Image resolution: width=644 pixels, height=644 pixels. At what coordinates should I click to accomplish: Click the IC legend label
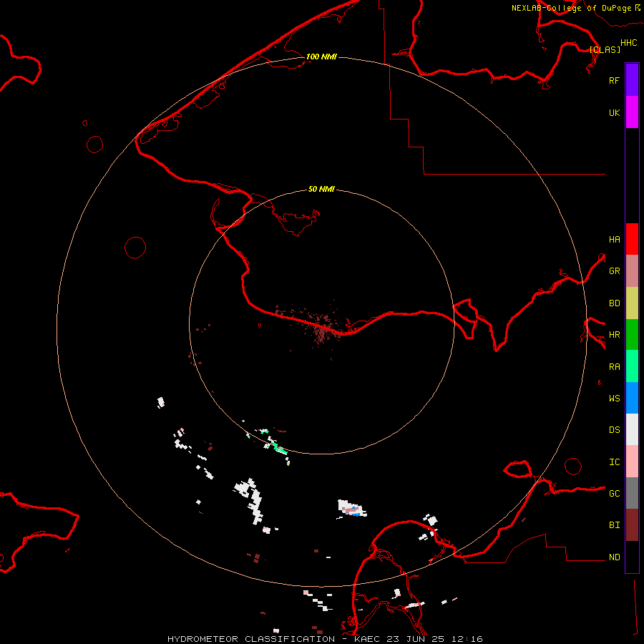(614, 462)
